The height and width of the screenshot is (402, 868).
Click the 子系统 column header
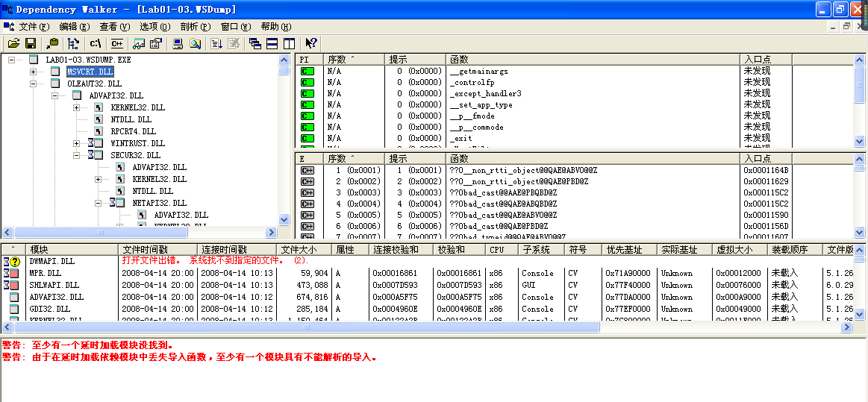[541, 250]
